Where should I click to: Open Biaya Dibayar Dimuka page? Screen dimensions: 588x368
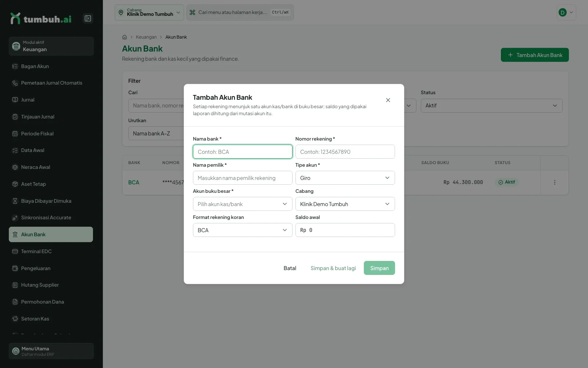51,201
